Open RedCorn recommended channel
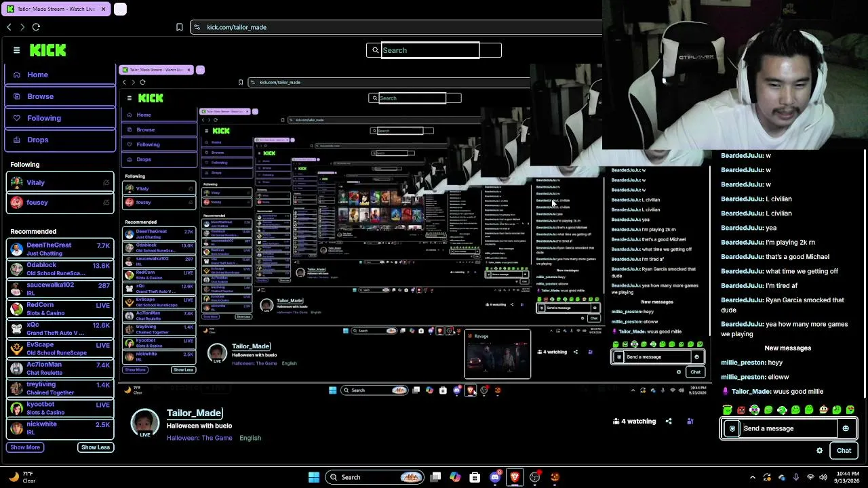Screen dimensions: 868x488 pos(60,309)
